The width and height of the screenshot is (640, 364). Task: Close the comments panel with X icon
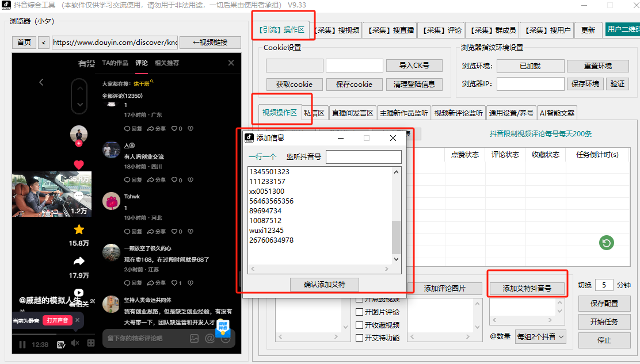(231, 63)
